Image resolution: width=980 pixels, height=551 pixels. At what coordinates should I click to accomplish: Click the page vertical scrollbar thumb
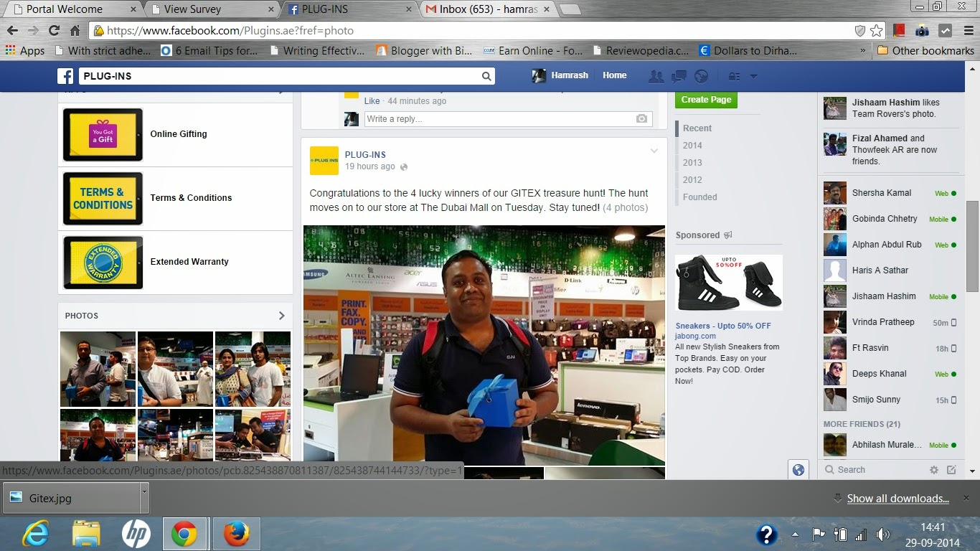tap(973, 246)
